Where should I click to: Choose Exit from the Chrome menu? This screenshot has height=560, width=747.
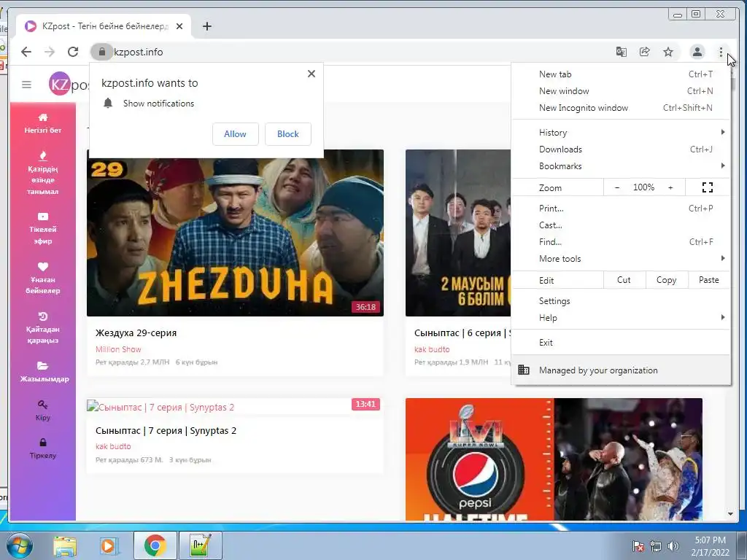point(621,343)
